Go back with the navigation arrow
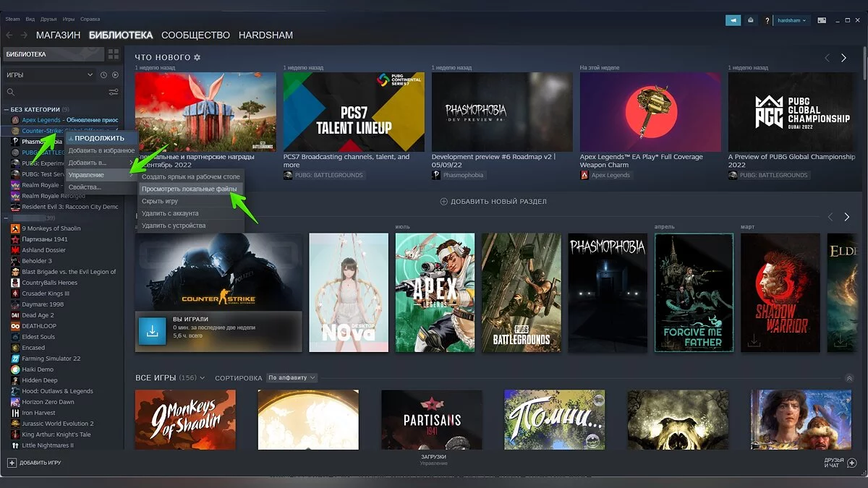This screenshot has width=868, height=488. [x=9, y=35]
